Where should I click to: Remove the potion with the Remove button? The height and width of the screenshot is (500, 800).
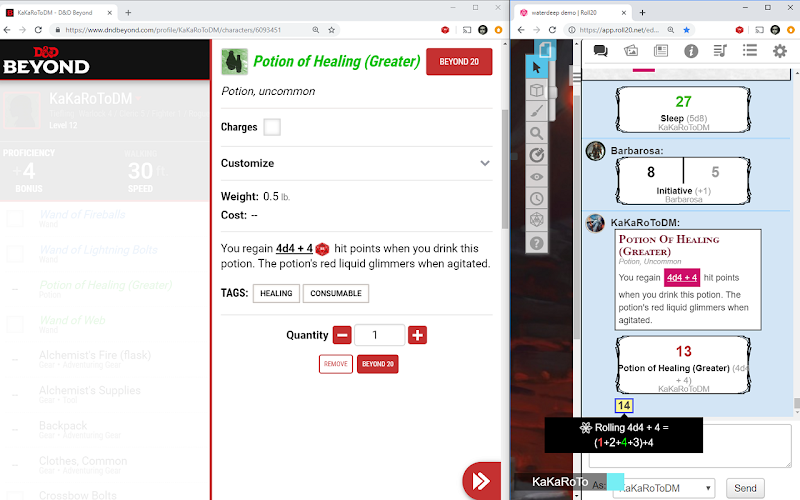tap(336, 364)
